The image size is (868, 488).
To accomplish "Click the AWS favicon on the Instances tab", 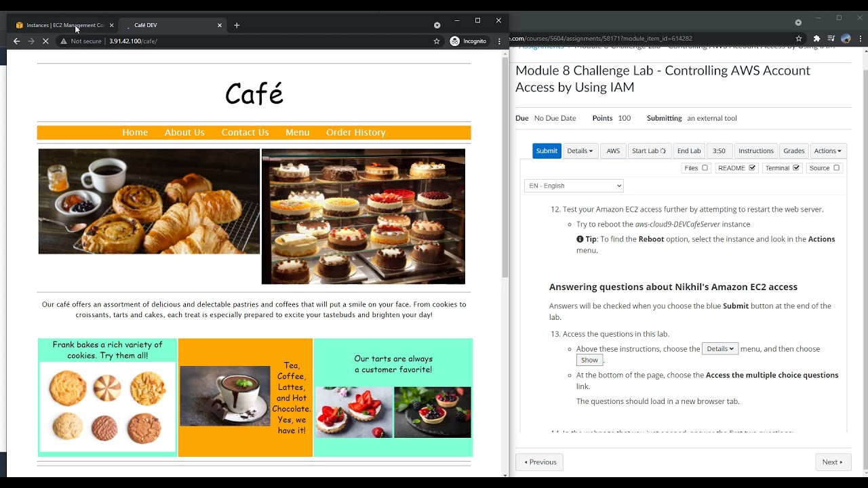I will click(19, 25).
